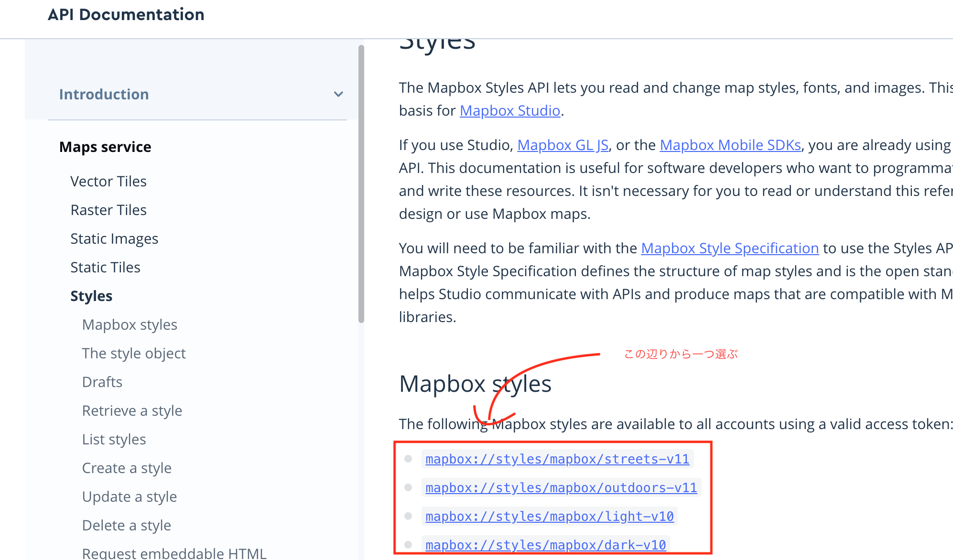Jump to Mapbox styles subsection

pyautogui.click(x=130, y=324)
